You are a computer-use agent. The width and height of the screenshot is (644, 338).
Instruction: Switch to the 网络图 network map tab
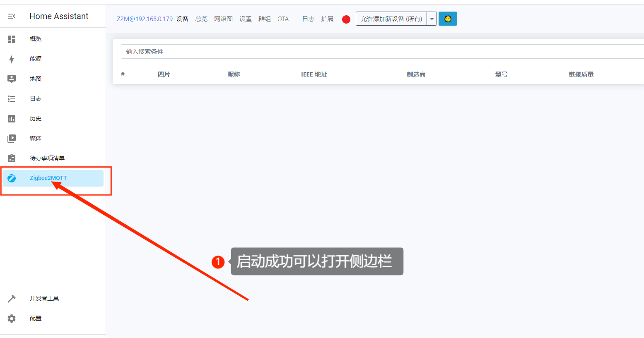point(223,19)
